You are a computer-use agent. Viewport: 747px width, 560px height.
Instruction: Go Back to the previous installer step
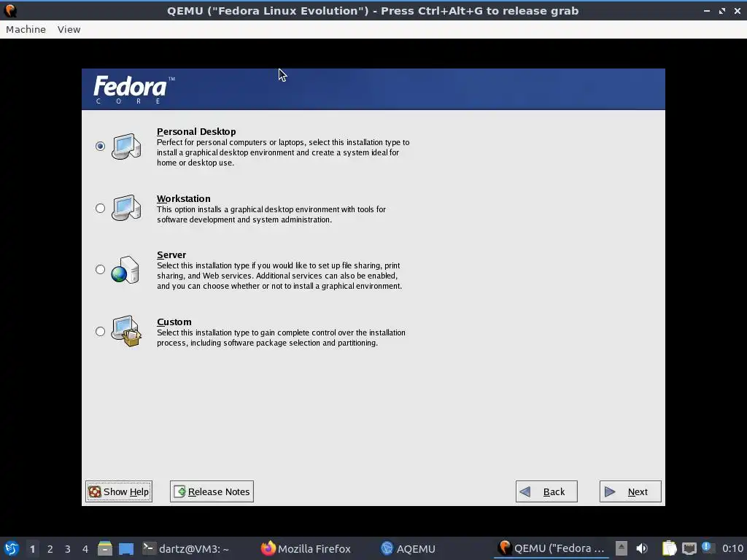pos(546,491)
